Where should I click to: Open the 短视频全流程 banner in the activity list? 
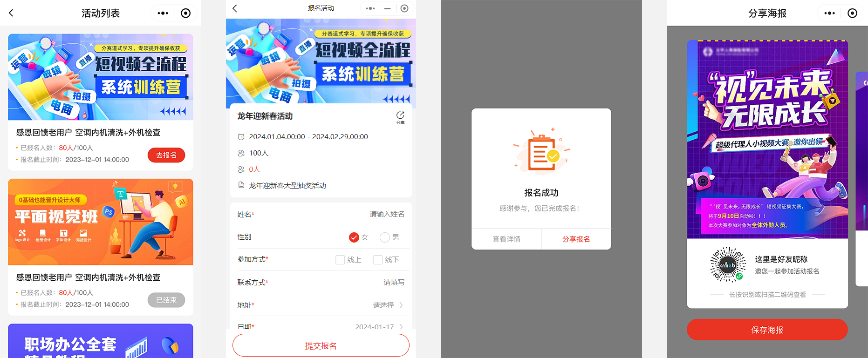point(101,77)
